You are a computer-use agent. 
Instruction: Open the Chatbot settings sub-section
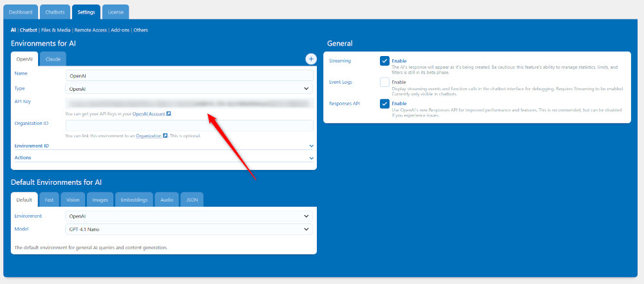tap(28, 30)
